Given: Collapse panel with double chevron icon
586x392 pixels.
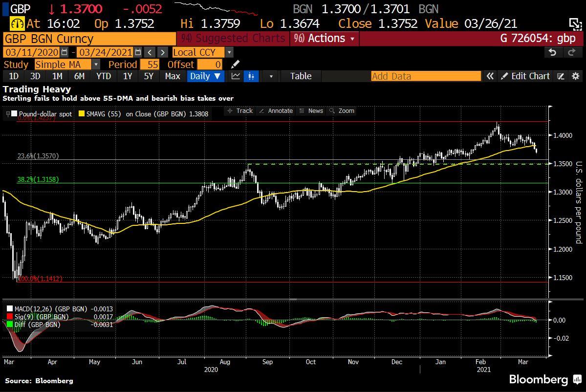Looking at the screenshot, I should pos(490,76).
